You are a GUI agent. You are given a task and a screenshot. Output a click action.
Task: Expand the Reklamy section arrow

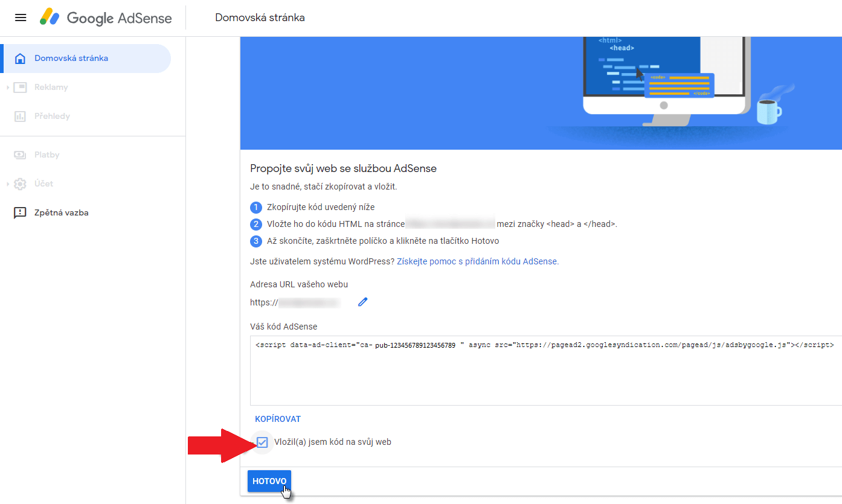(8, 88)
